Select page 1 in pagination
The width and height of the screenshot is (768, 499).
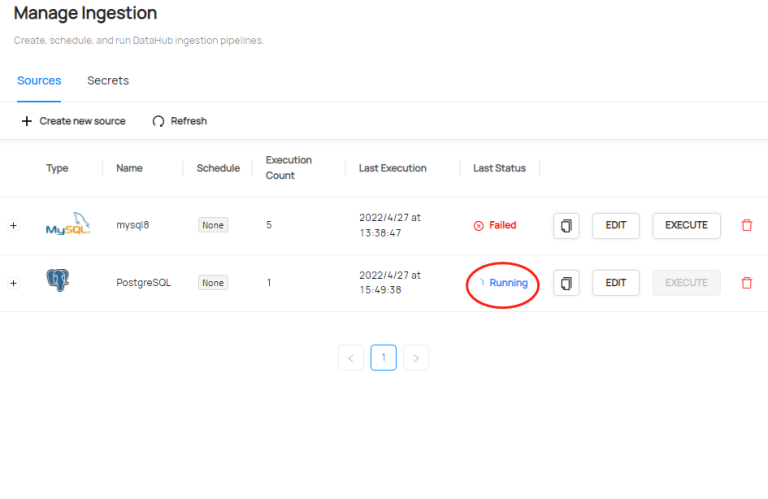tap(383, 358)
